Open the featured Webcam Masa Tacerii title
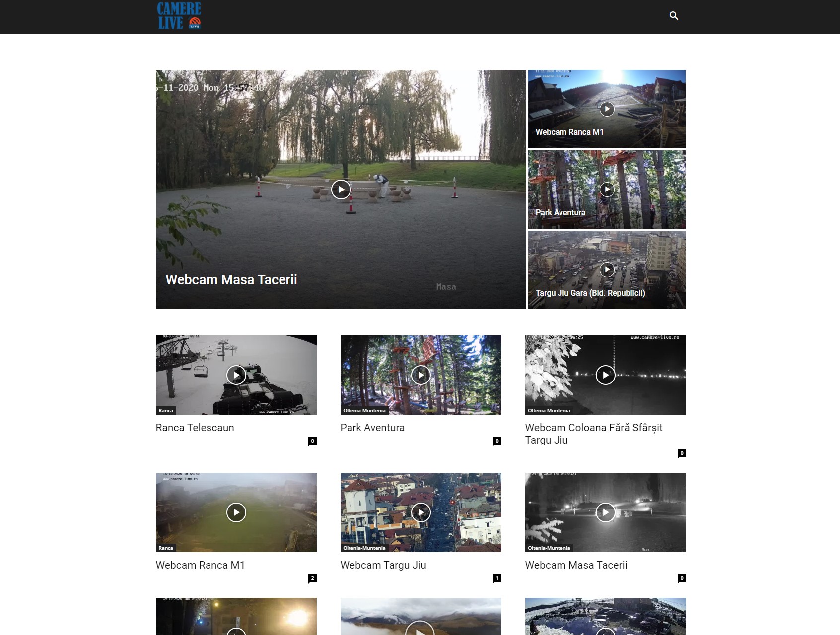Image resolution: width=840 pixels, height=635 pixels. pos(231,280)
